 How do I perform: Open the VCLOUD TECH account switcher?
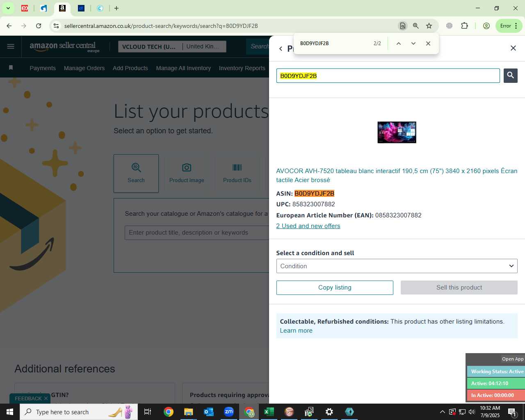pos(150,47)
